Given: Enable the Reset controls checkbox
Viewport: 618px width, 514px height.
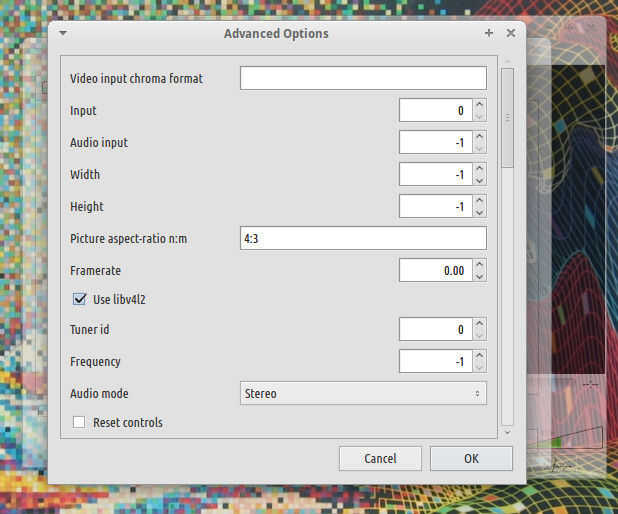Looking at the screenshot, I should [79, 422].
